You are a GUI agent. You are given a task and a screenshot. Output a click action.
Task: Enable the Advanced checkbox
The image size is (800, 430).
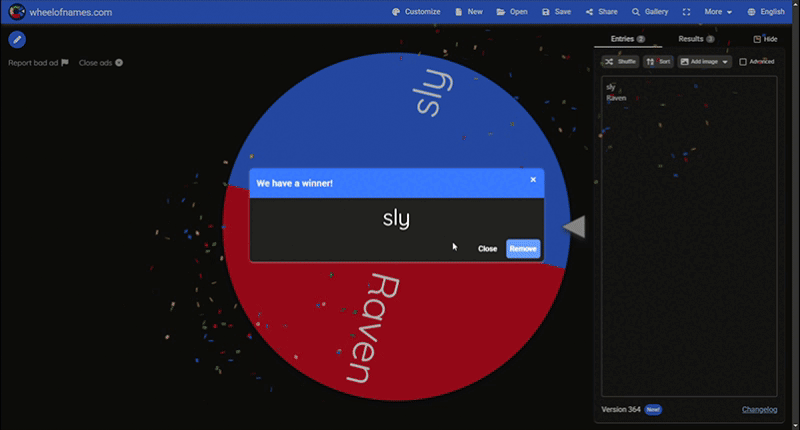742,62
